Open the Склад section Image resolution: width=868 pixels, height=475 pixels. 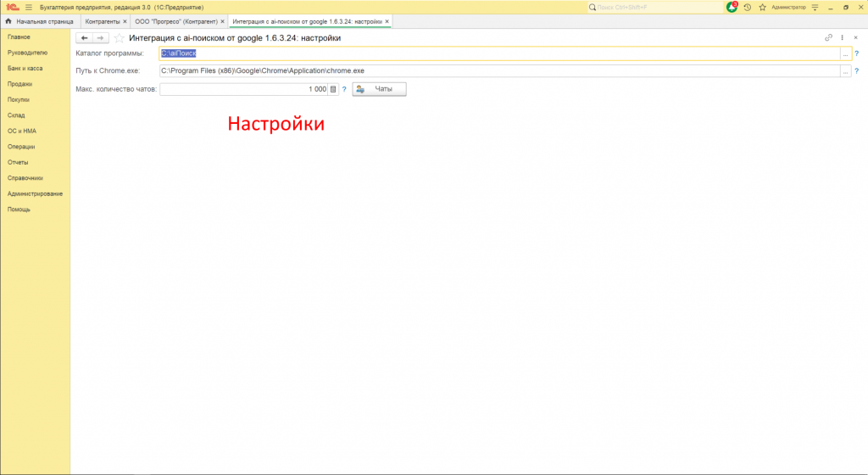click(x=16, y=115)
